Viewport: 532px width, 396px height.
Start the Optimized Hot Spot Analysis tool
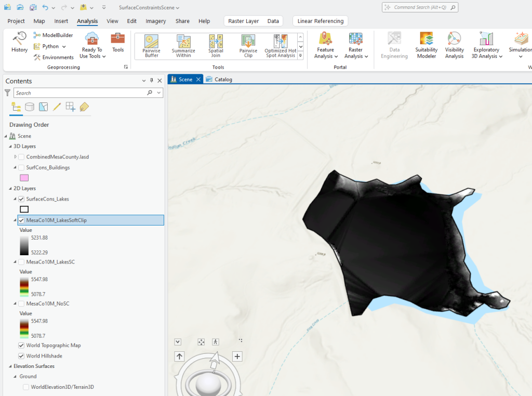tap(281, 46)
